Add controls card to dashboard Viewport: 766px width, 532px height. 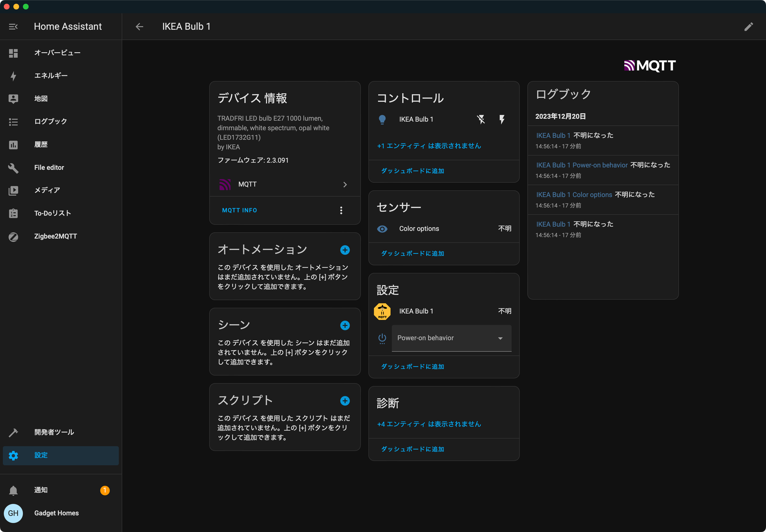(412, 171)
